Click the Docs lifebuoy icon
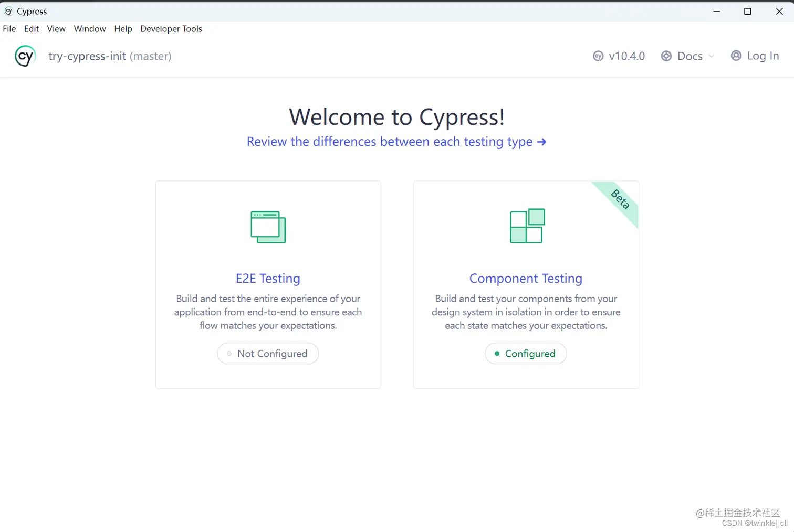The height and width of the screenshot is (532, 794). pos(666,56)
